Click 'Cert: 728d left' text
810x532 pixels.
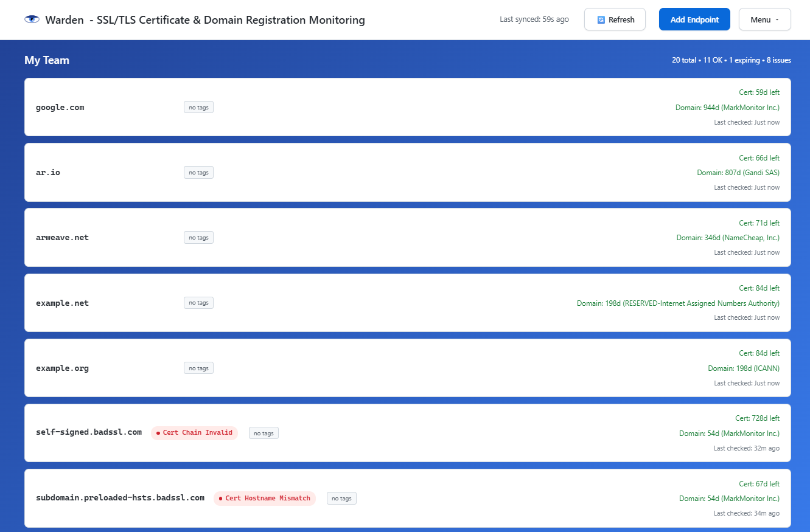coord(757,418)
